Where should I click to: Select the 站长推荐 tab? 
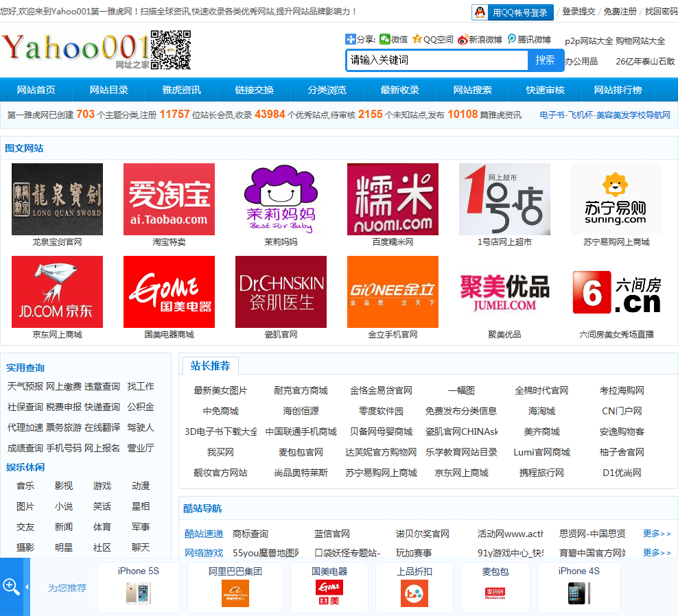click(210, 366)
